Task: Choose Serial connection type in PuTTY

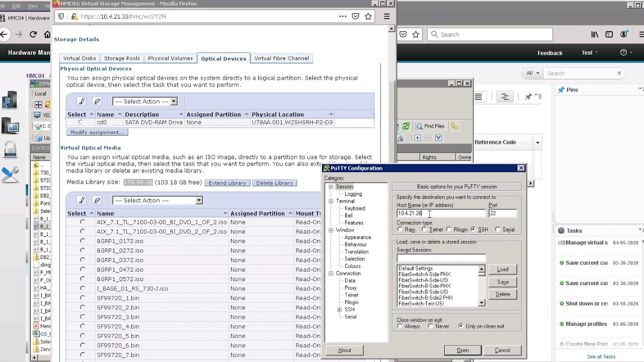Action: [x=498, y=230]
